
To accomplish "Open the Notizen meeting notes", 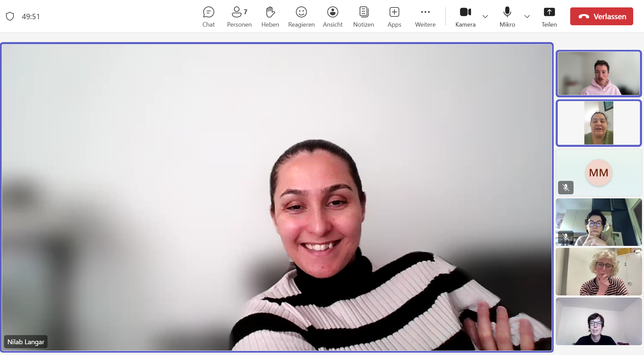I will (363, 17).
